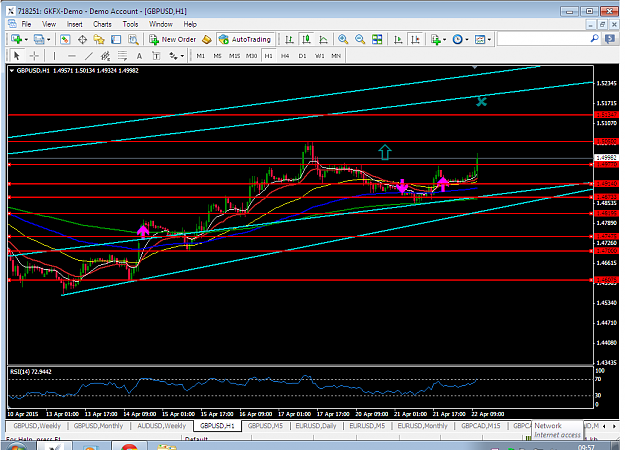Viewport: 625px width, 450px height.
Task: Open the Insert menu
Action: click(75, 24)
